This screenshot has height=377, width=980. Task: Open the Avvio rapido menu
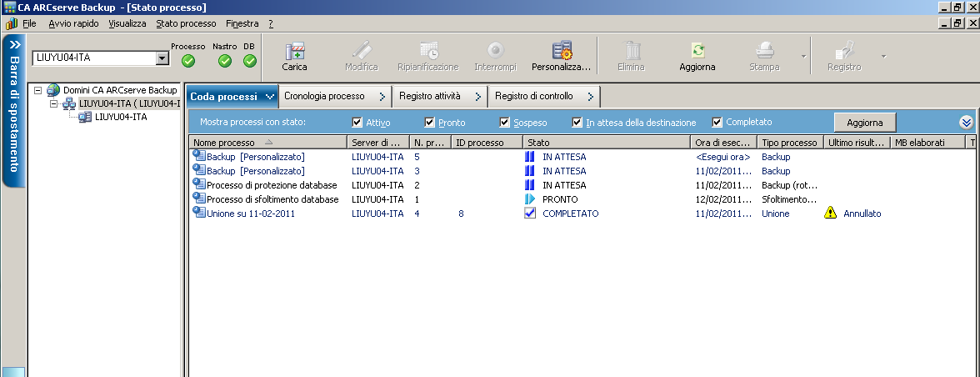(x=73, y=23)
